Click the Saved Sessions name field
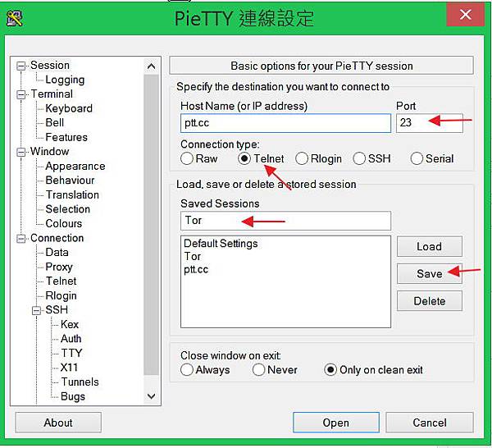 [x=285, y=221]
